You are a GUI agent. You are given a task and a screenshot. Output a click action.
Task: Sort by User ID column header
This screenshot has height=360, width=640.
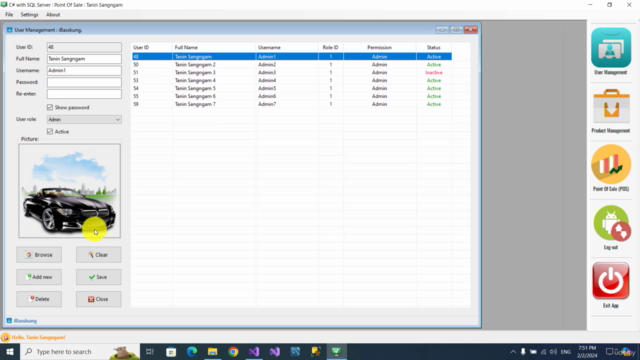click(x=152, y=47)
